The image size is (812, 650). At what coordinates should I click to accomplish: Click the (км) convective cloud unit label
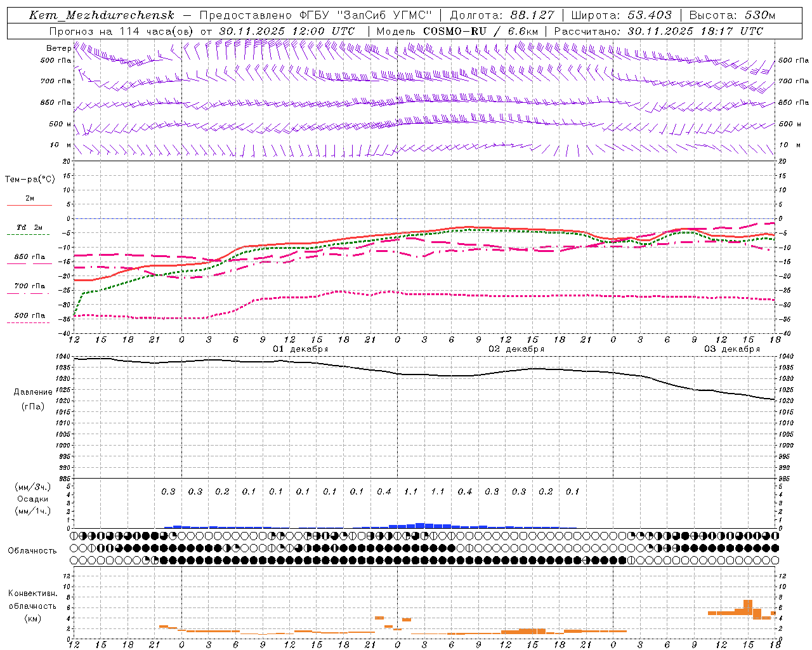coord(33,618)
